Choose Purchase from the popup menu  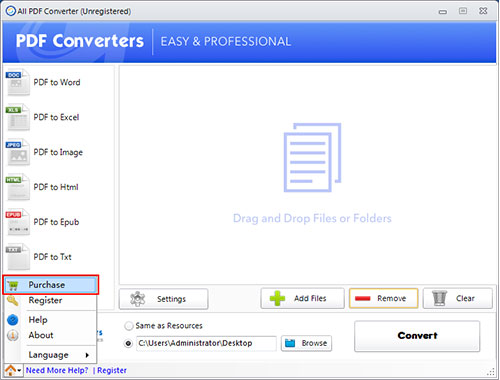tap(51, 285)
